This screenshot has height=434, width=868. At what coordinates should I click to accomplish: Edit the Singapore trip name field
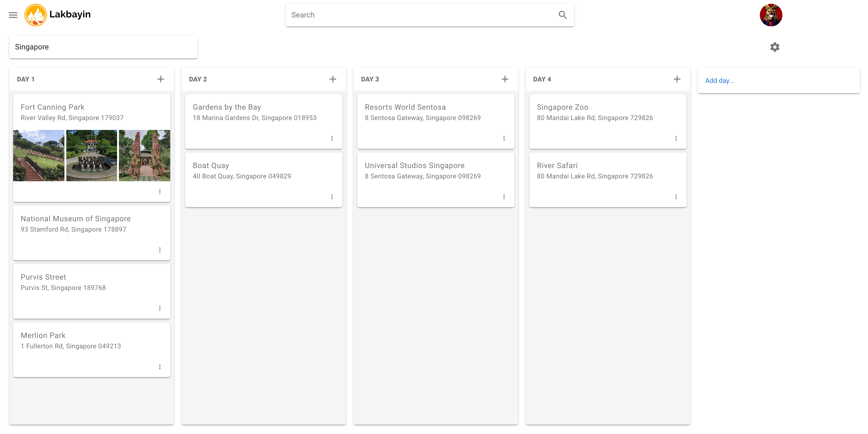(x=103, y=47)
